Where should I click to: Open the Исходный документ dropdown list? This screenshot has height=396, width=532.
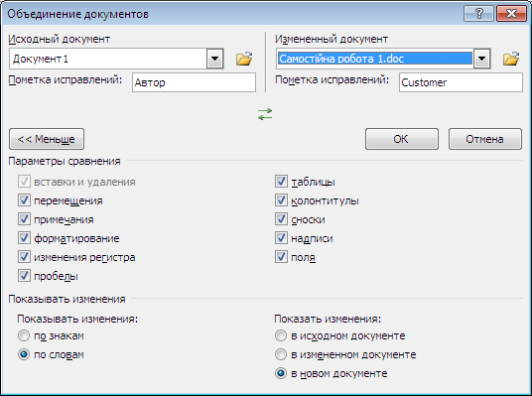point(214,59)
